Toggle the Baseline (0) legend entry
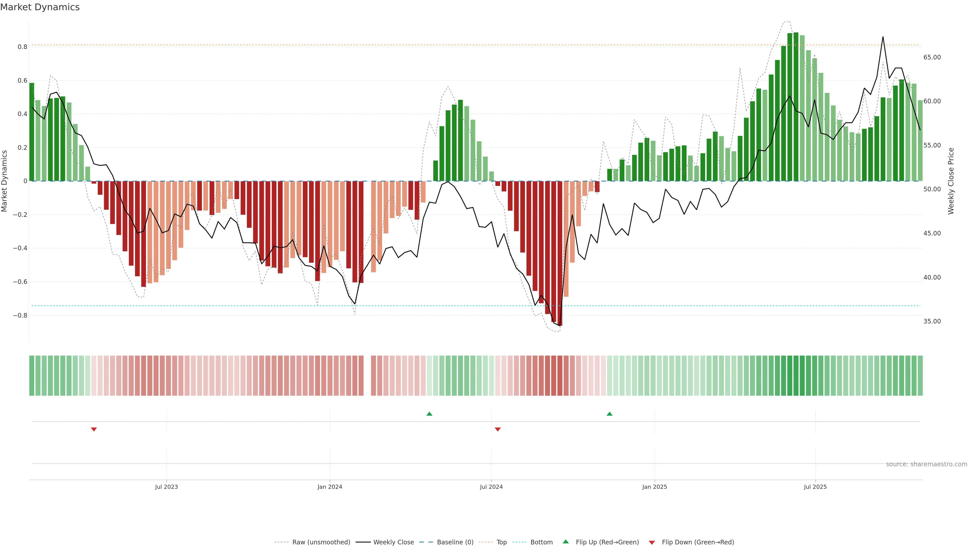The height and width of the screenshot is (551, 980). coord(455,542)
